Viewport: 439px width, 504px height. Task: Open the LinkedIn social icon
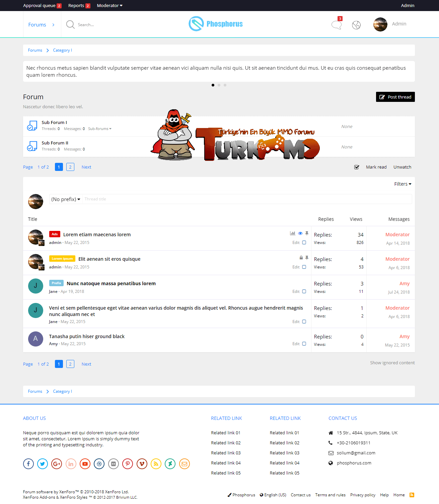coord(71,464)
